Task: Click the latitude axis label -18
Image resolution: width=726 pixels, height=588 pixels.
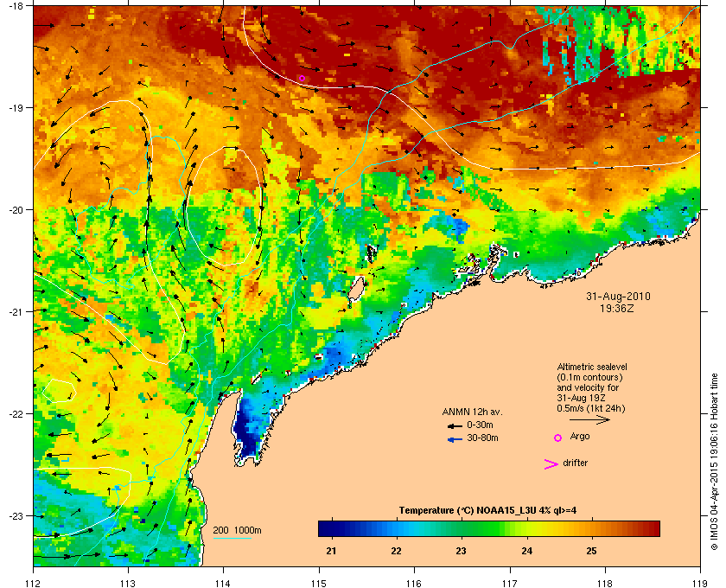Action: click(16, 5)
